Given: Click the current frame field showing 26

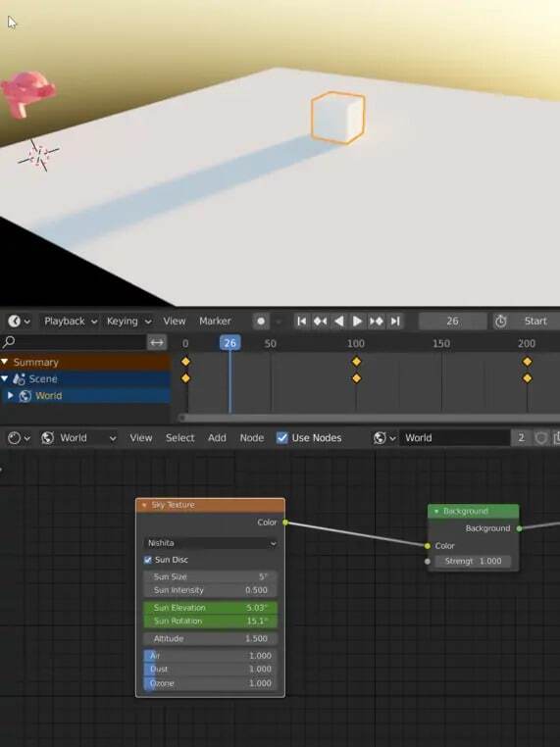Looking at the screenshot, I should coord(452,322).
